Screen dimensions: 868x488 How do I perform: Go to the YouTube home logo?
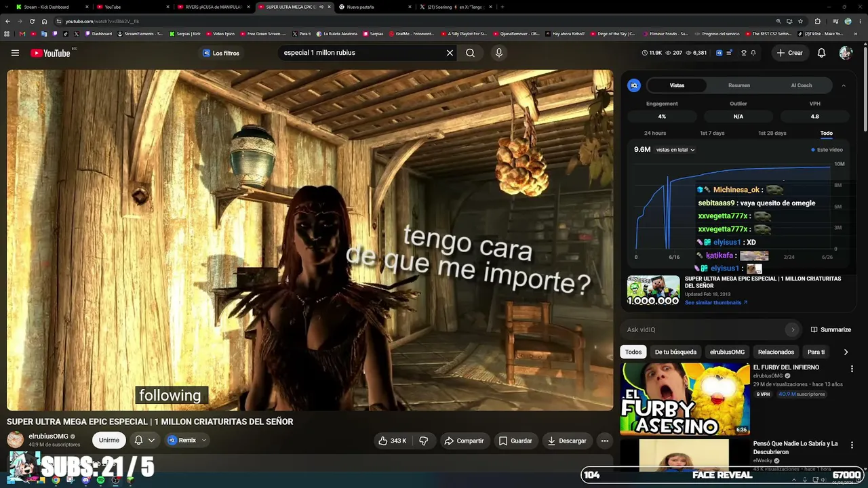tap(51, 53)
